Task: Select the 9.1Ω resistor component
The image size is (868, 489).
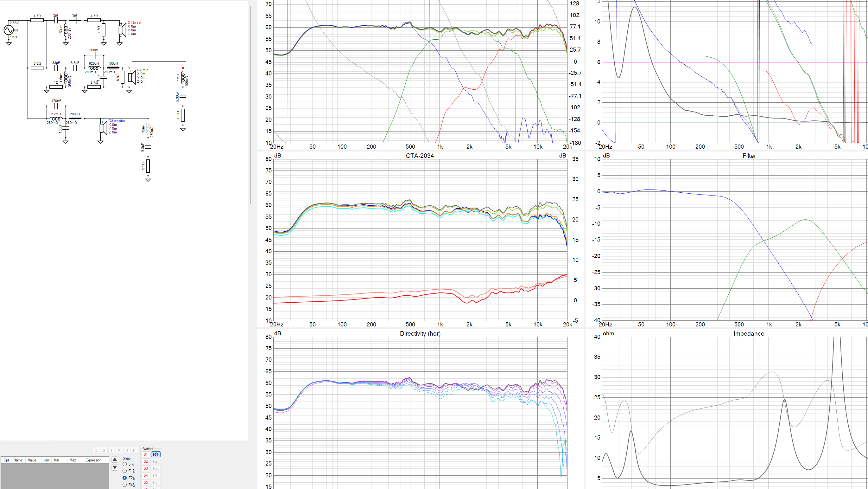Action: 148,166
